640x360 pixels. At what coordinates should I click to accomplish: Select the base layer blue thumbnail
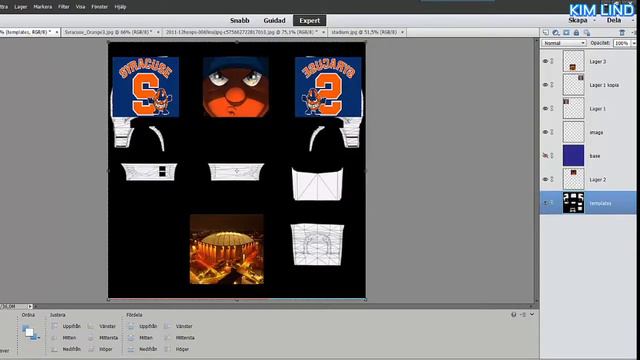[x=573, y=156]
